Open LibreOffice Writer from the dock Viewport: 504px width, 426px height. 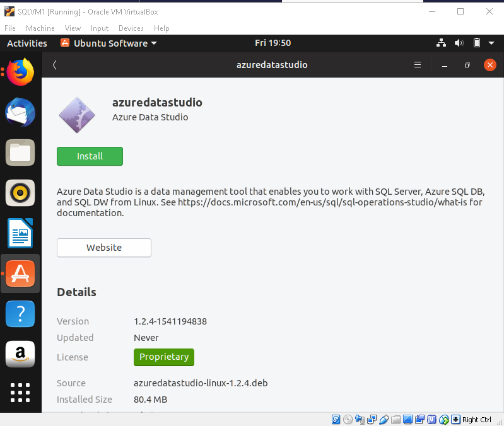tap(20, 233)
